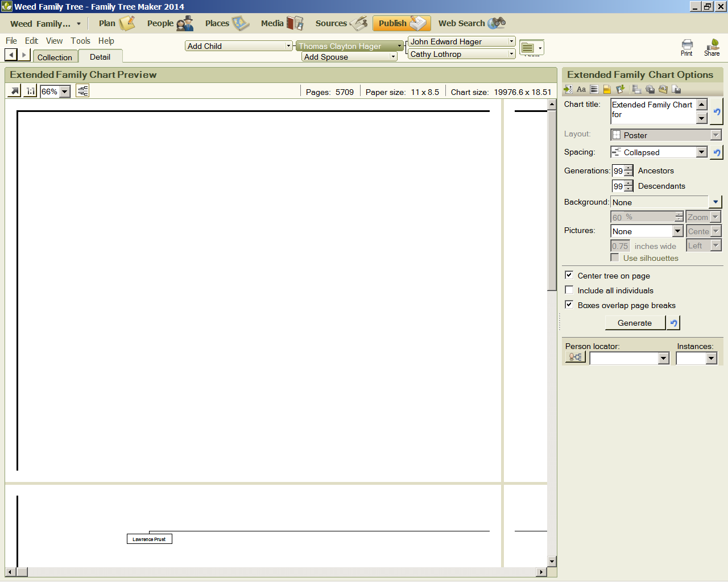728x582 pixels.
Task: Click the 1:1 actual size icon
Action: 30,91
